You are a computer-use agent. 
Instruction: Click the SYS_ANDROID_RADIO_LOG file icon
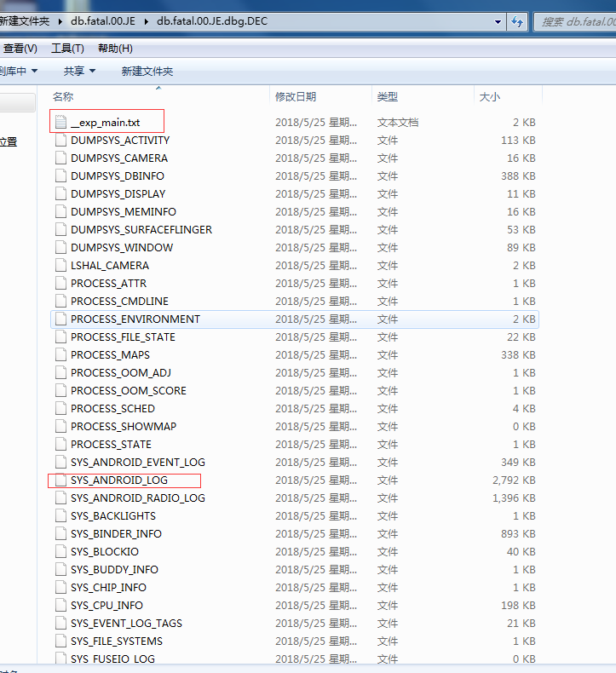(x=61, y=498)
